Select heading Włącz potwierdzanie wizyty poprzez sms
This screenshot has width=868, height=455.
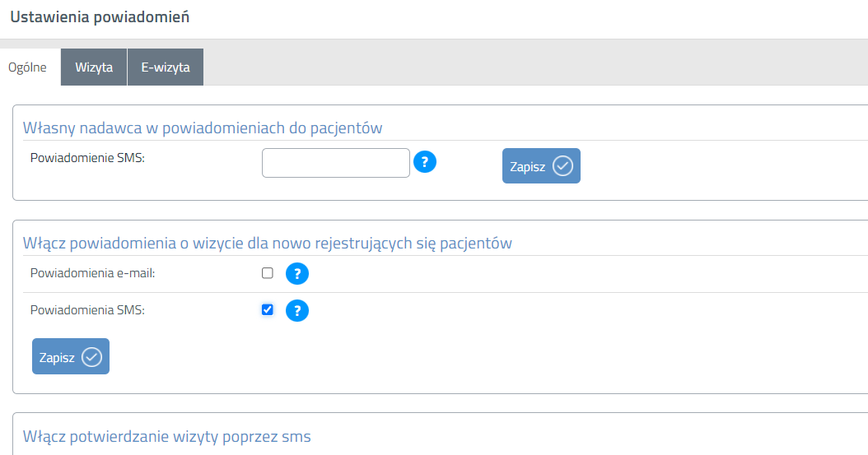[x=166, y=437]
